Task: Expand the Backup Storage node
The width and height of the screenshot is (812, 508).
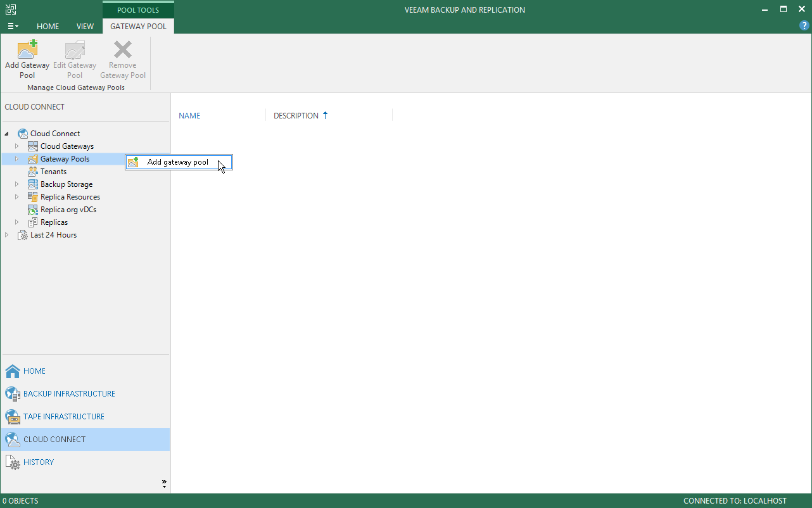Action: (17, 184)
